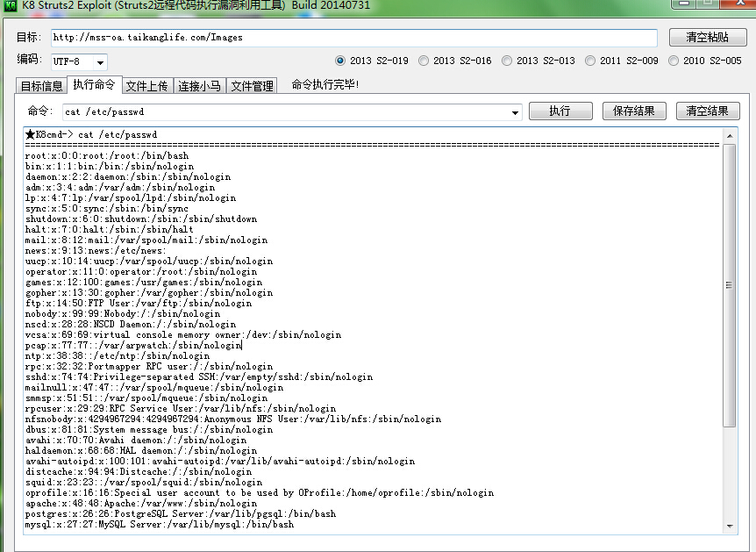Viewport: 756px width, 552px height.
Task: Click the apache:x:48:48 output line
Action: coord(141,503)
